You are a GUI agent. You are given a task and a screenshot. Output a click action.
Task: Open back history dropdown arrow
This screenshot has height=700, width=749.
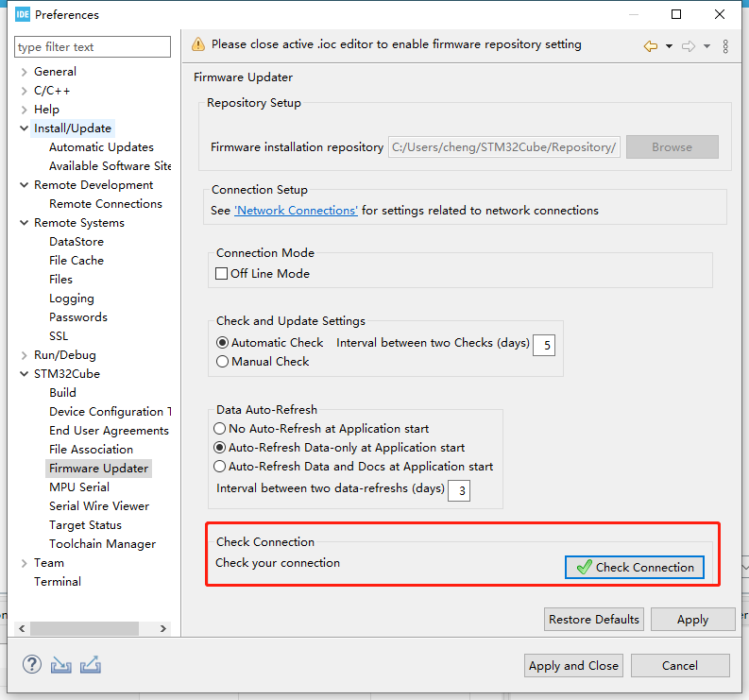[669, 46]
